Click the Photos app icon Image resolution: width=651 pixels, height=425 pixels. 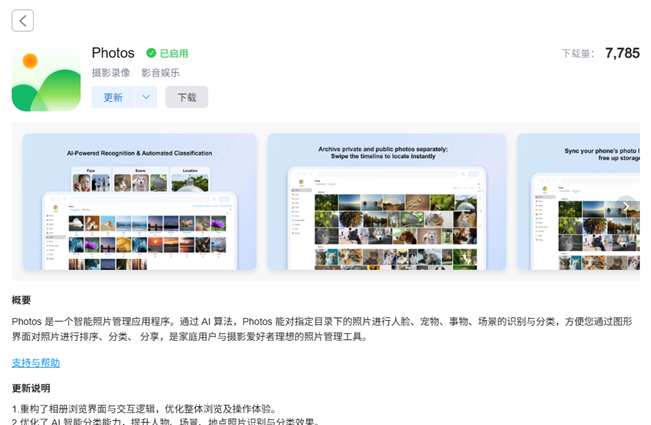pos(46,79)
